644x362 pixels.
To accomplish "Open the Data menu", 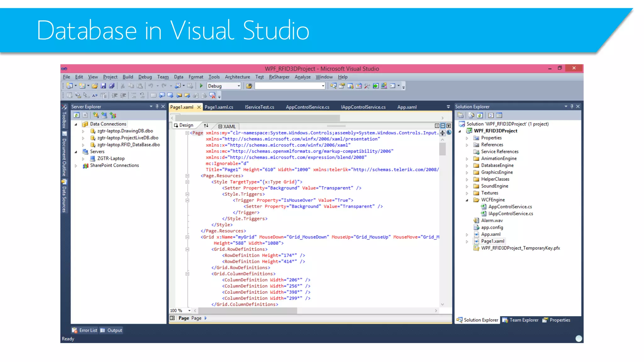I will point(179,77).
